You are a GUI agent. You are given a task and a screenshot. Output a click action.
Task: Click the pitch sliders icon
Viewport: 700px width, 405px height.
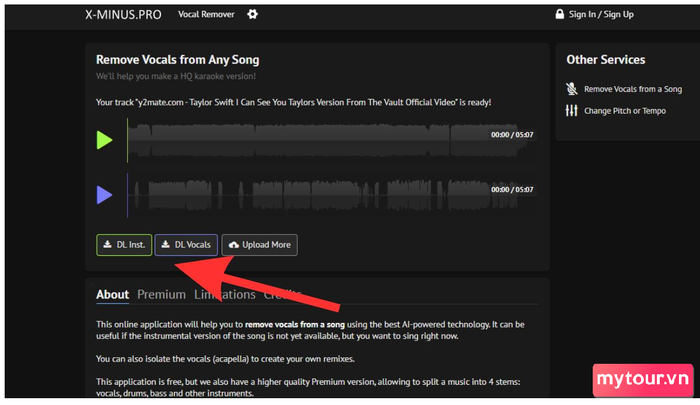point(571,110)
